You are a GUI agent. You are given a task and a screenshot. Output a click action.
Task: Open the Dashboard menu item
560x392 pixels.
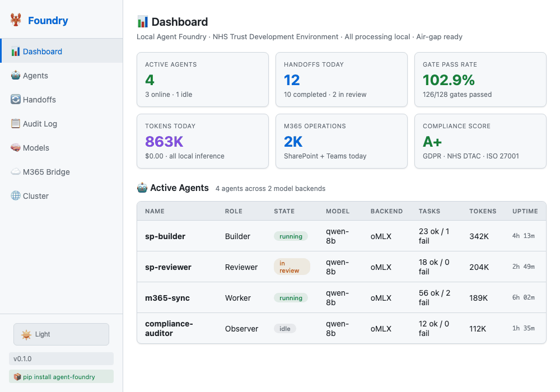62,51
